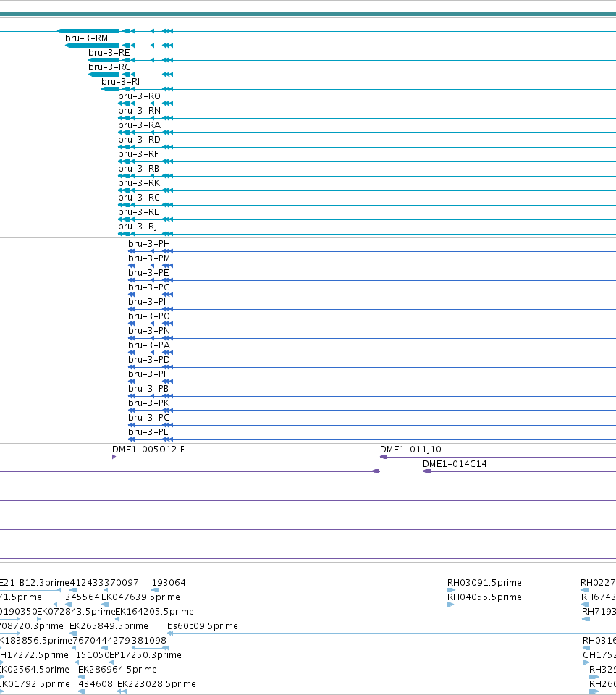This screenshot has width=616, height=695.
Task: Pick the bru-3-RB transcript label
Action: (139, 169)
